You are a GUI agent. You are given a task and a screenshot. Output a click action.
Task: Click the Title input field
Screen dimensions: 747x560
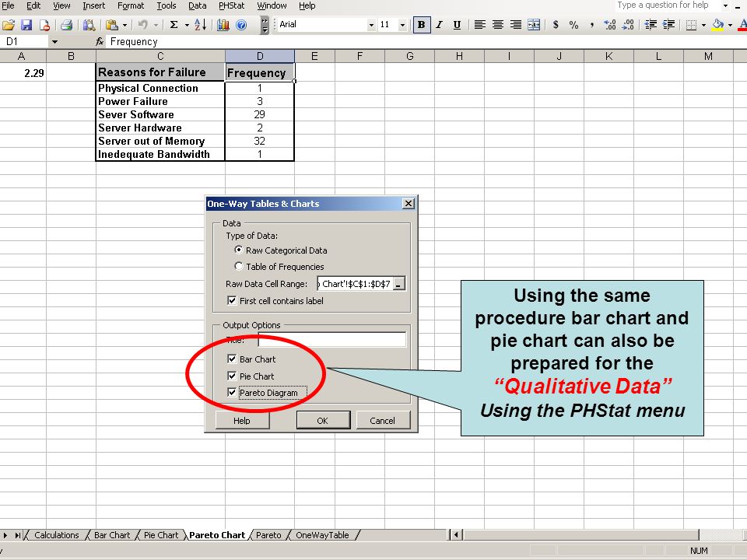[x=332, y=340]
